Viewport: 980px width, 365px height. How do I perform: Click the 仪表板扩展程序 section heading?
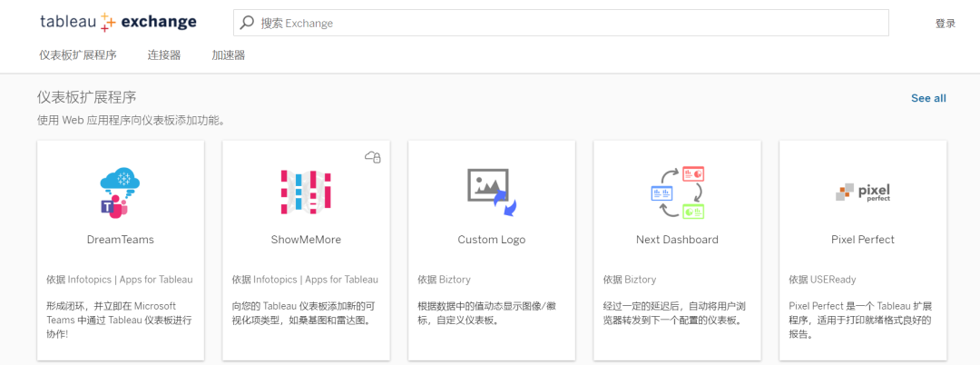coord(87,97)
